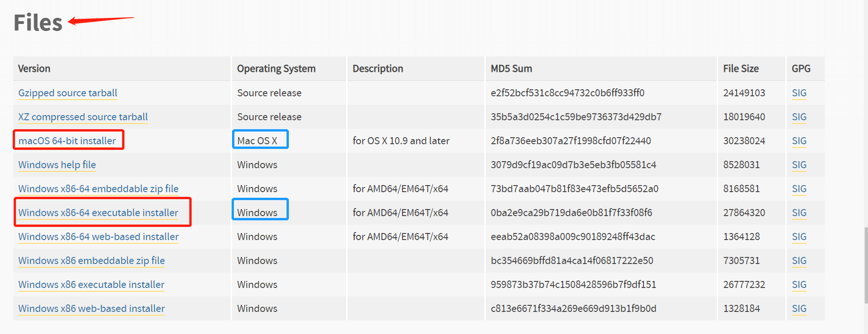Click the macOS 64-bit installer link

click(x=67, y=141)
